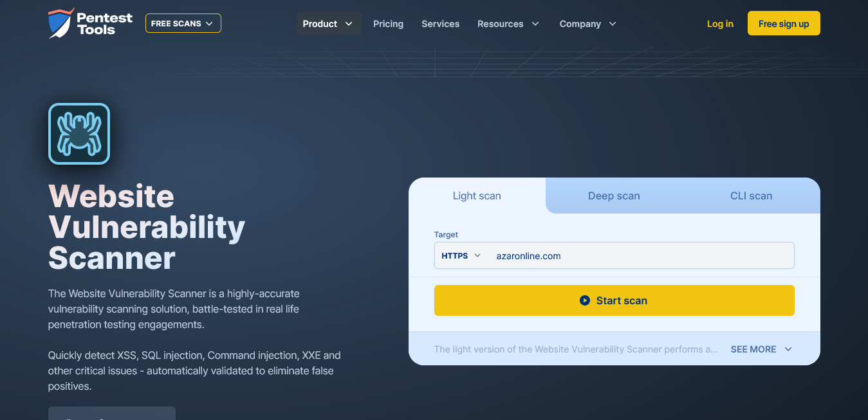The width and height of the screenshot is (868, 420).
Task: Click the Pentest Tools shield logo
Action: 60,24
